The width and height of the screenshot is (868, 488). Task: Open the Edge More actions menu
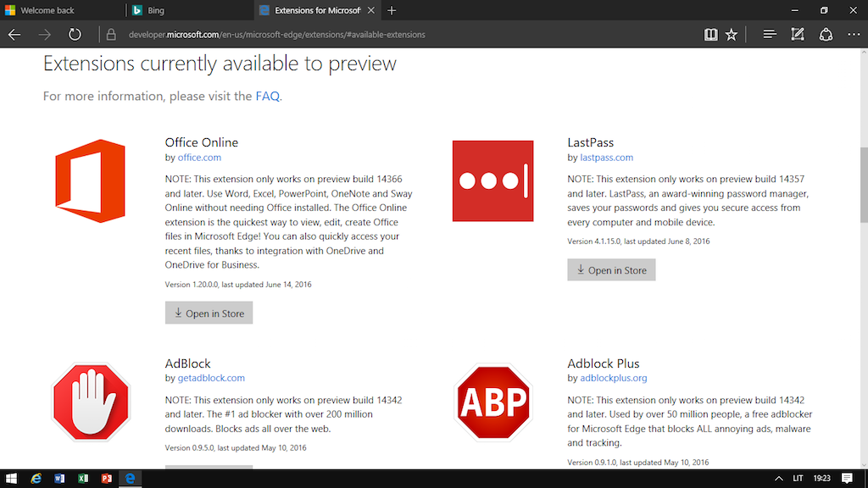(x=852, y=35)
